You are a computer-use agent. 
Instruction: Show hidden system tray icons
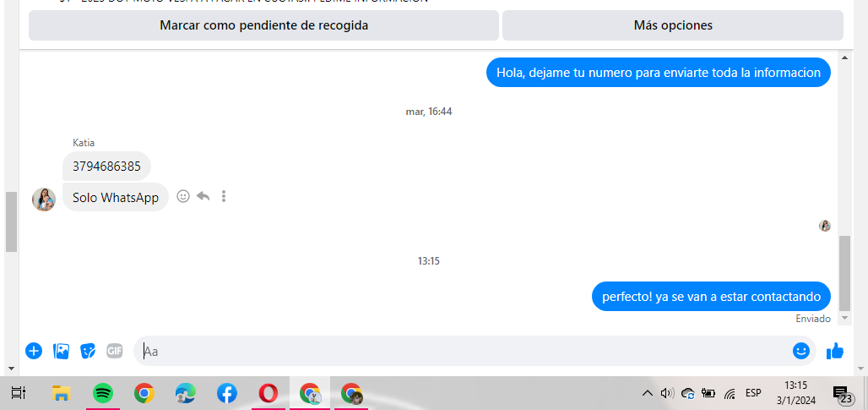[x=647, y=393]
